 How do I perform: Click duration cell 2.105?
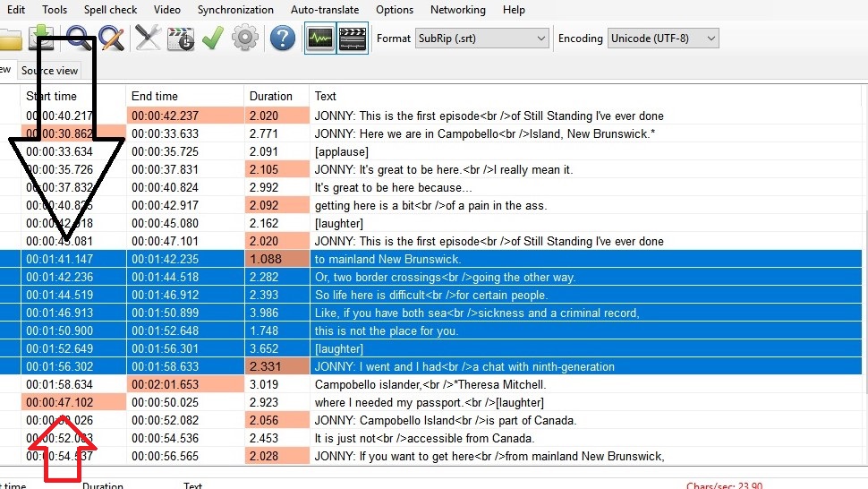[x=277, y=169]
